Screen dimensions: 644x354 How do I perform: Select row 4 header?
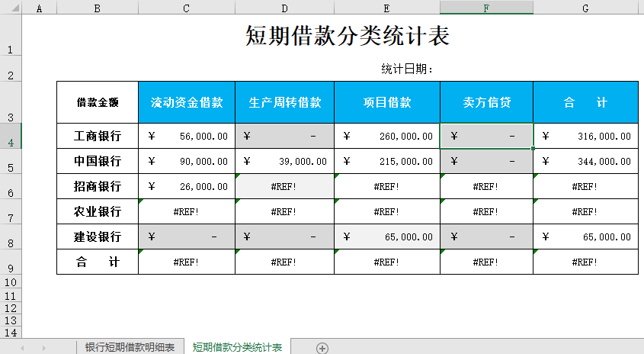(x=11, y=137)
